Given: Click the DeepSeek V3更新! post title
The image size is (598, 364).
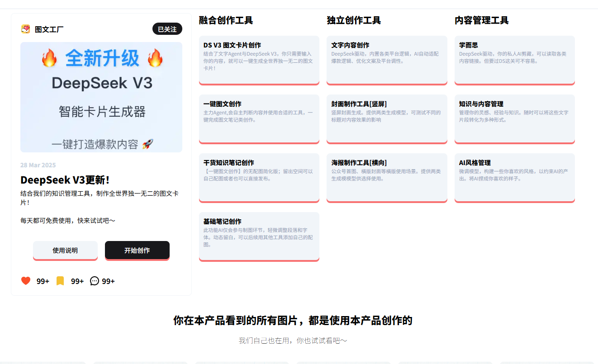Looking at the screenshot, I should [65, 180].
